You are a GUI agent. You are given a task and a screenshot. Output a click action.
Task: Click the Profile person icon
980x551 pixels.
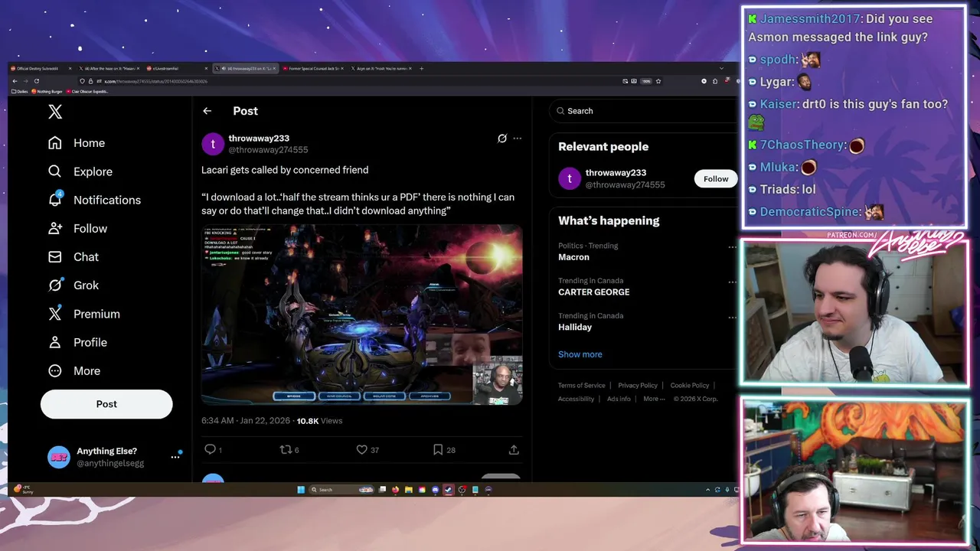55,342
